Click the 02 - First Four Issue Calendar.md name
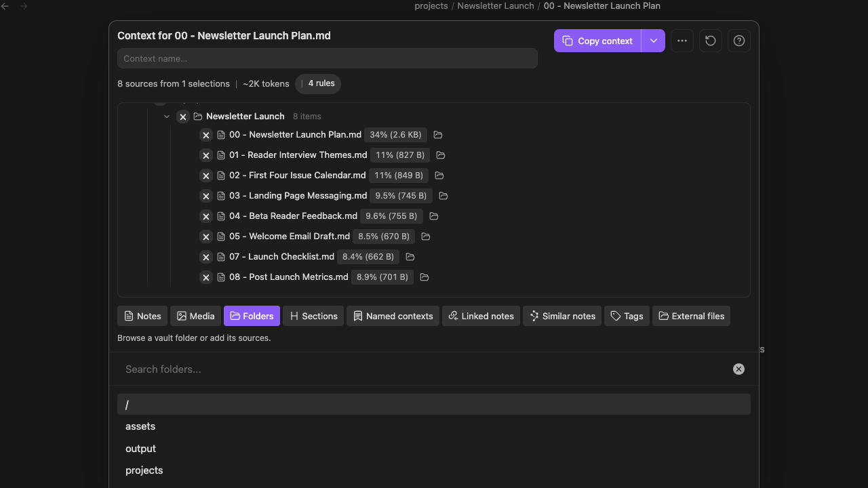The image size is (868, 488). tap(298, 176)
